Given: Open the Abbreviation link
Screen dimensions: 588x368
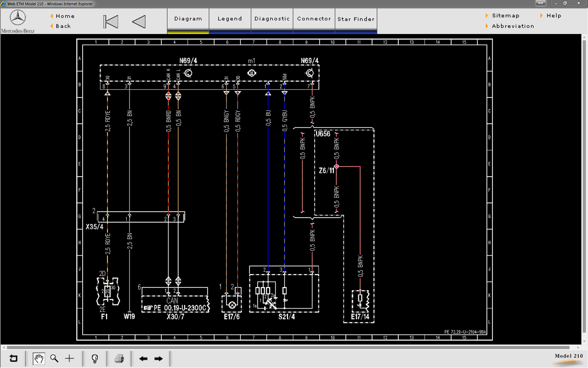Looking at the screenshot, I should [513, 26].
